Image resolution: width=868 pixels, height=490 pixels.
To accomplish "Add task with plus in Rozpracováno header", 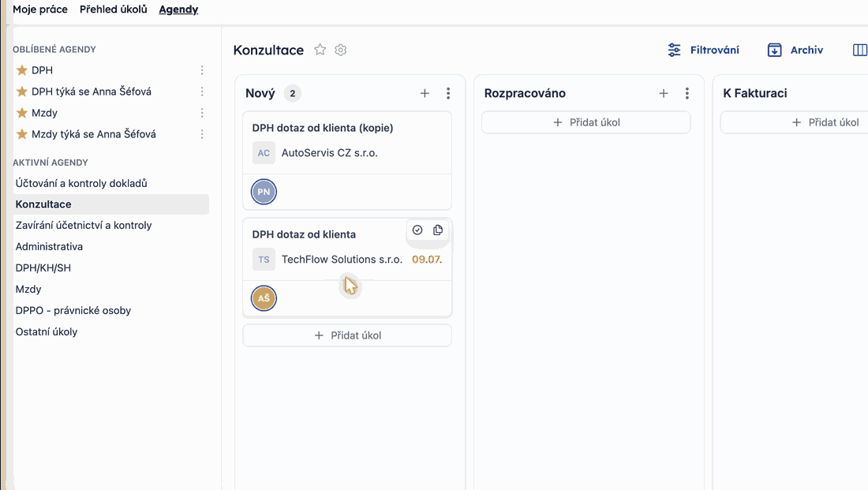I will (x=663, y=94).
